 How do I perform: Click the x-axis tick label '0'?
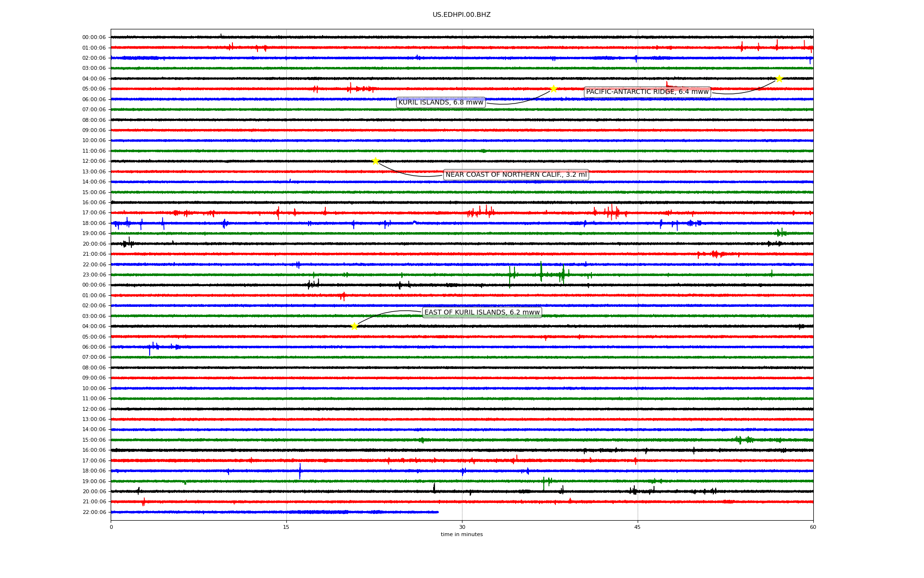pos(111,527)
